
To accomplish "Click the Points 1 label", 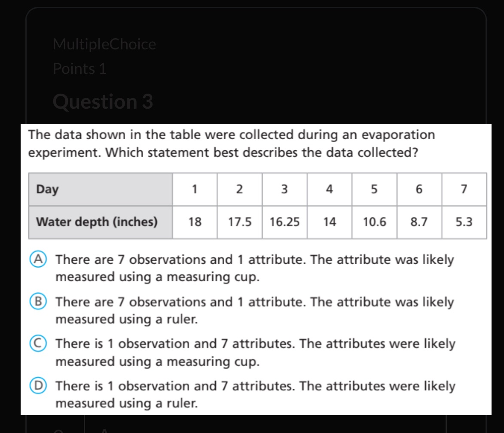I will coord(79,68).
